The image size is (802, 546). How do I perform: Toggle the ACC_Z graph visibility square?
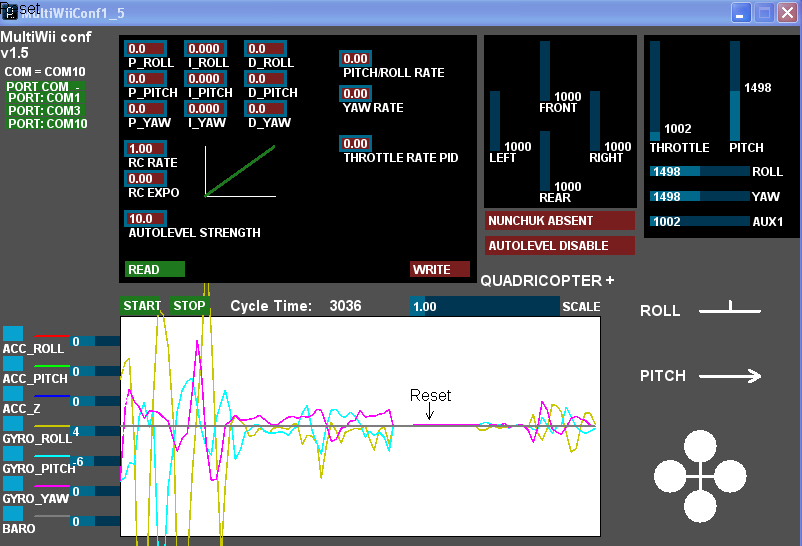(13, 394)
